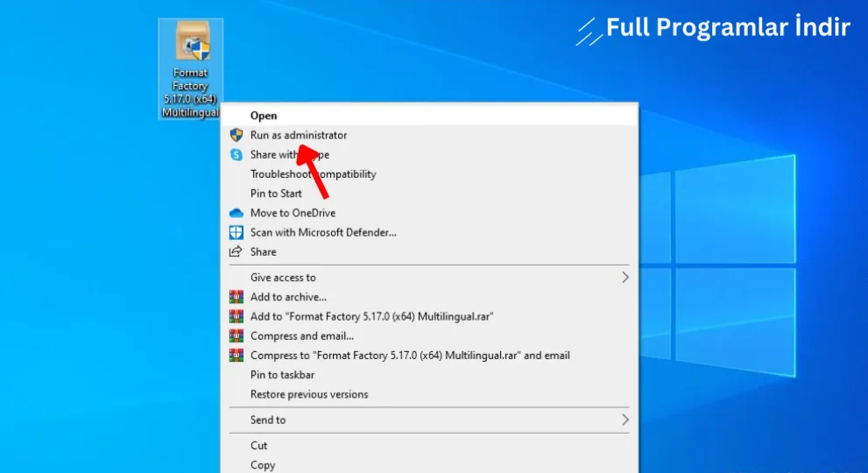The height and width of the screenshot is (473, 868).
Task: Choose Compress and email...
Action: click(429, 335)
